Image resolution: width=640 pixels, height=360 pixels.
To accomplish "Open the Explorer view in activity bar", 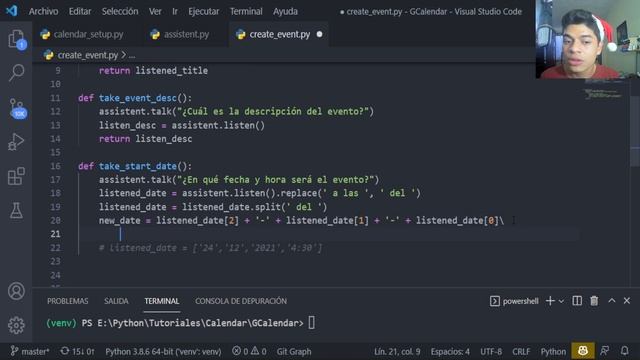I will (16, 39).
